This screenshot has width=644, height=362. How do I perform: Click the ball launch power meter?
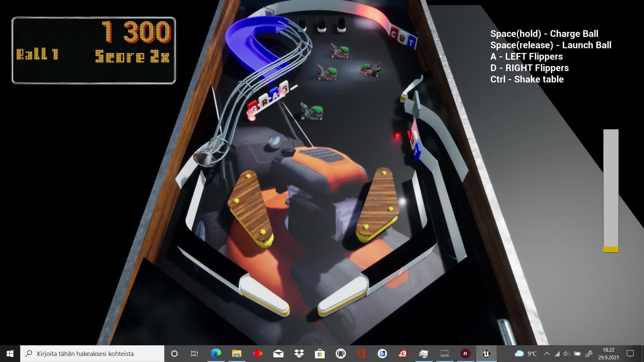click(x=610, y=190)
